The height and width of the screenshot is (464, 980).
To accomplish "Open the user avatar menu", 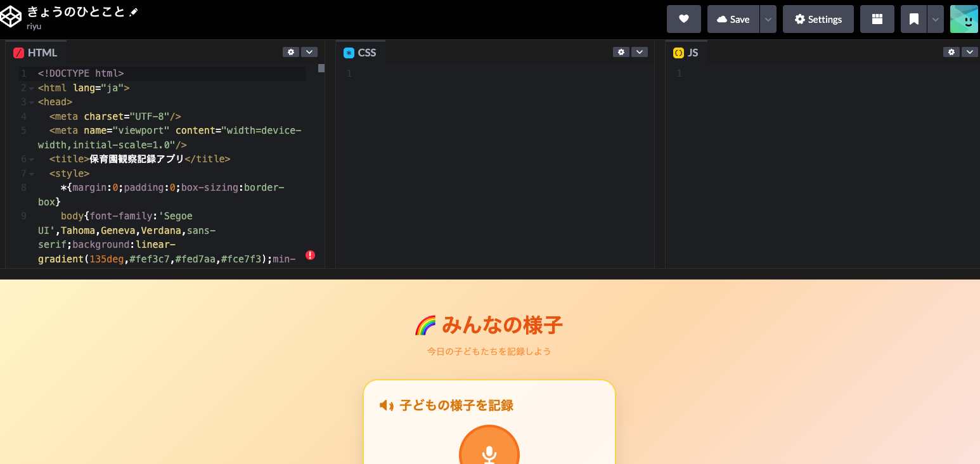I will pyautogui.click(x=964, y=19).
